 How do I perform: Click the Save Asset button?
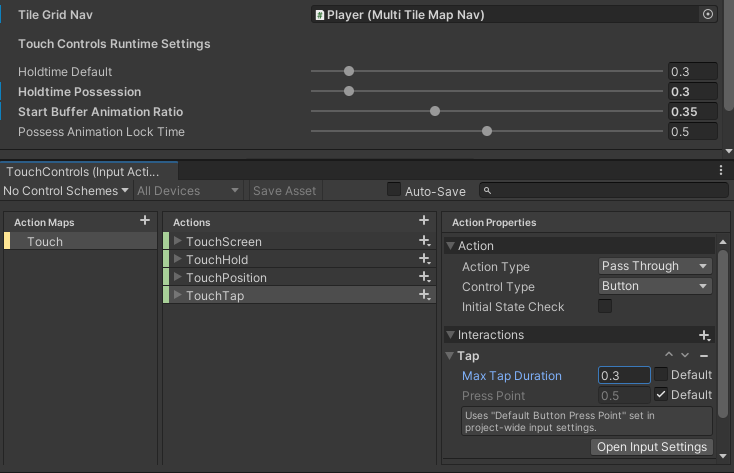(x=285, y=191)
